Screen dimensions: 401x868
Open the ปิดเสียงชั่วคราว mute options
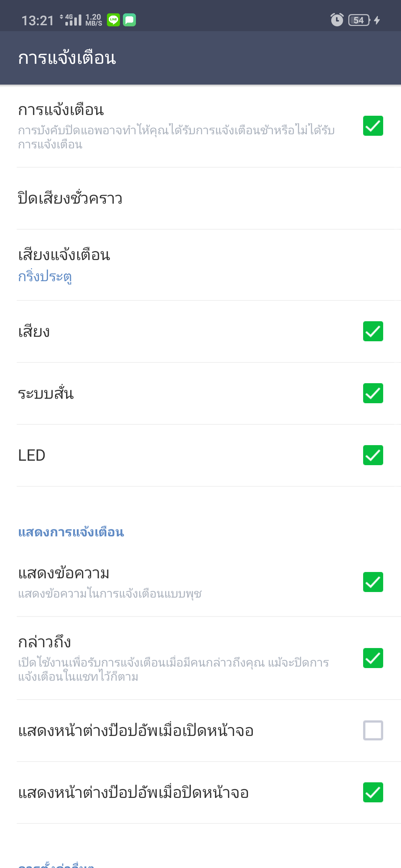(x=71, y=198)
